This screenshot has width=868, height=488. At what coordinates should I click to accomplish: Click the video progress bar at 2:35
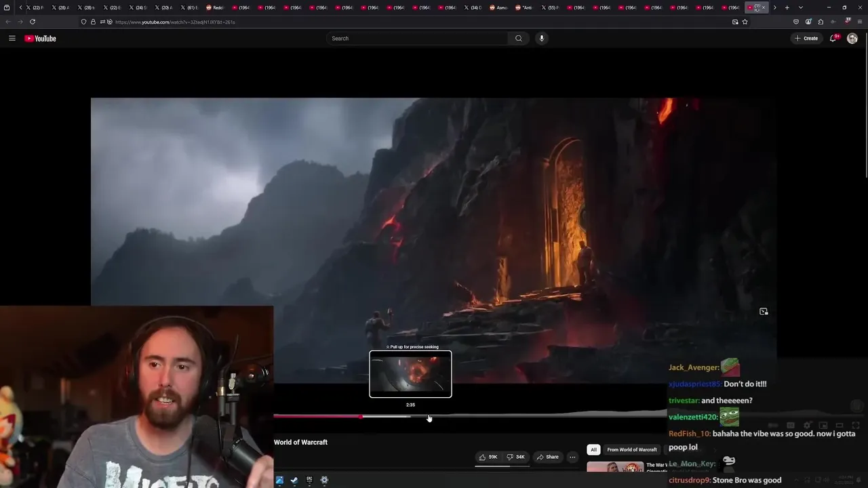click(410, 416)
